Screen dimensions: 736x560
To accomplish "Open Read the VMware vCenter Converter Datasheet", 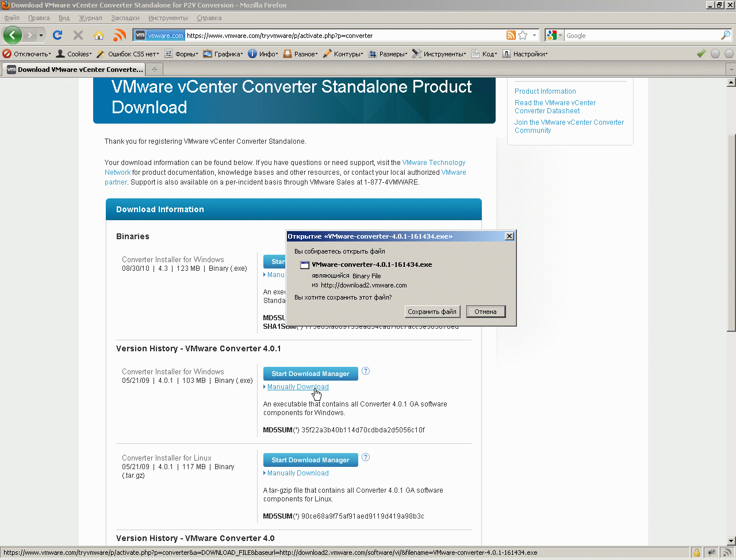I will tap(555, 107).
